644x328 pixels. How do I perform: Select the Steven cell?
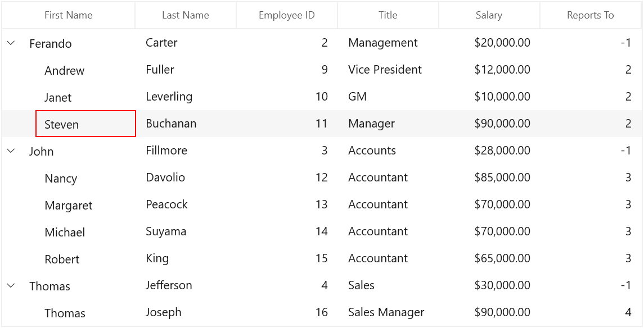click(86, 124)
